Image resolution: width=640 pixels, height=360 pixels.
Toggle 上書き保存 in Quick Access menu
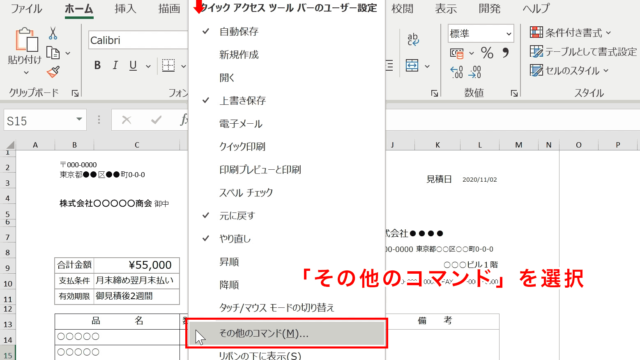287,100
